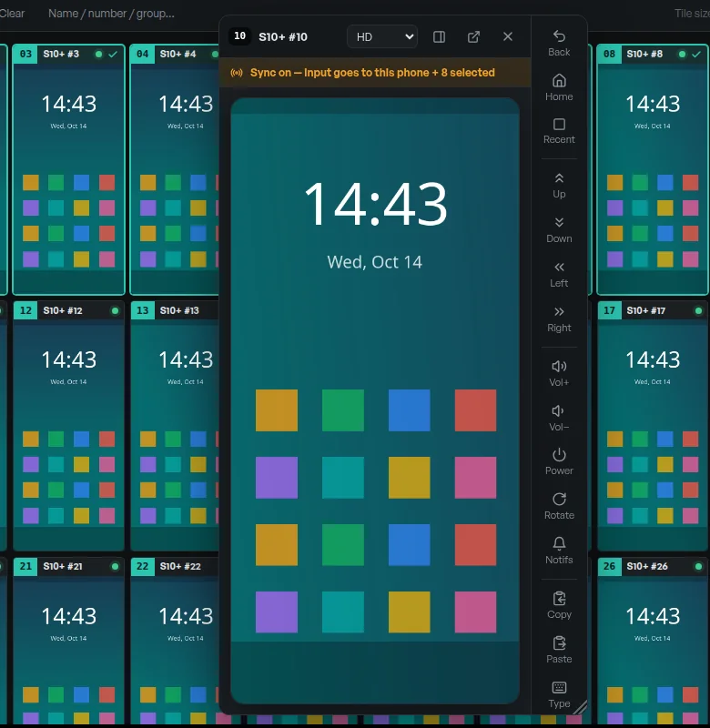Pop out S10+ #10 in new window
Screen dimensions: 710x728
tap(473, 36)
